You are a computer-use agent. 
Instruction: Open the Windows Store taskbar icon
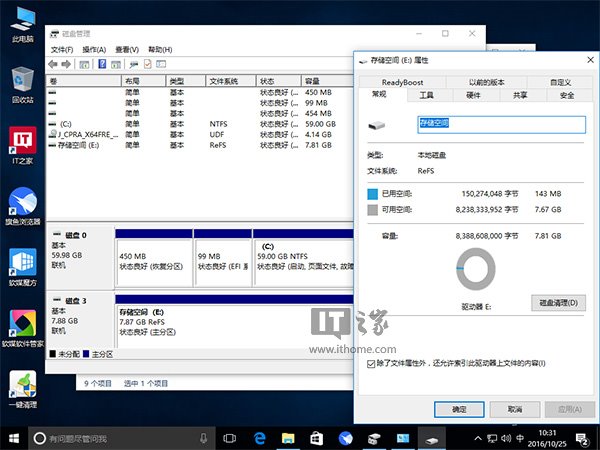click(316, 438)
